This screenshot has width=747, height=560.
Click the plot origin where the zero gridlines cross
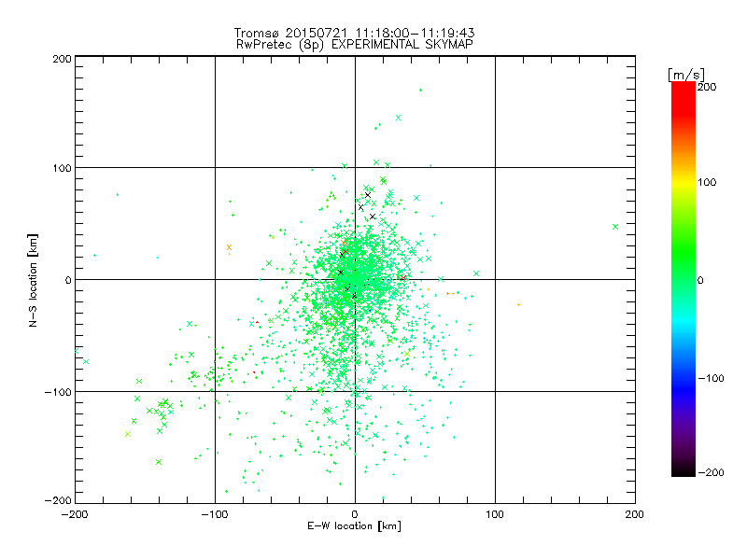pyautogui.click(x=355, y=279)
